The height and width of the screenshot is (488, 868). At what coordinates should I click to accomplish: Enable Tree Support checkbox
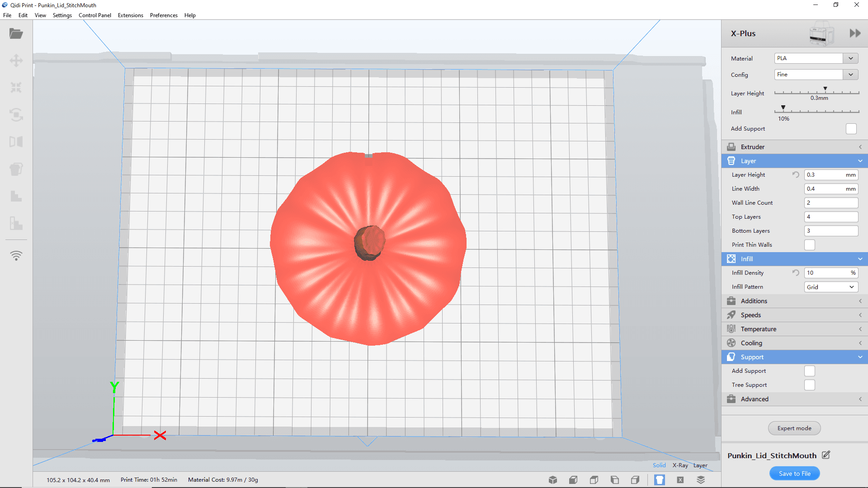pyautogui.click(x=810, y=385)
